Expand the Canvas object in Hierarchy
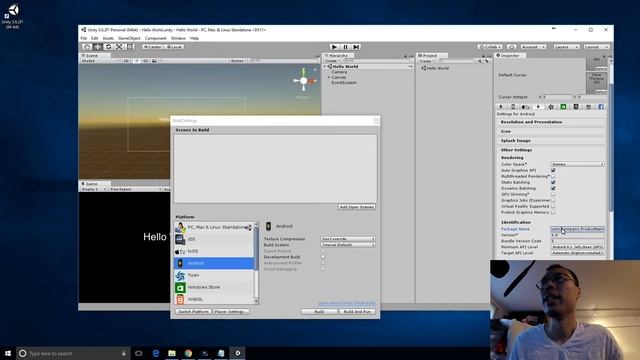 (329, 77)
